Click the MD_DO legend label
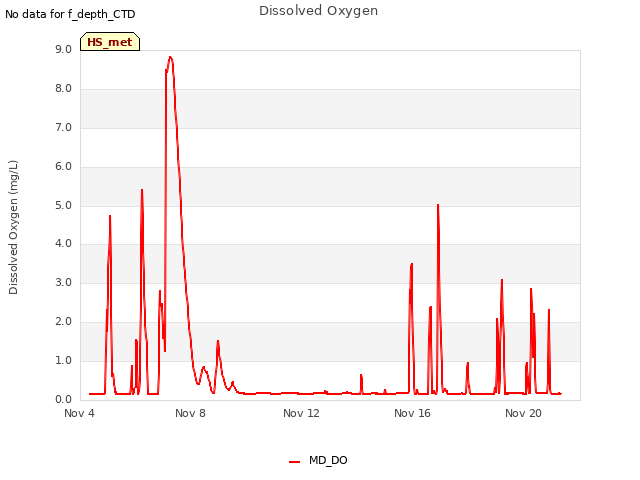The width and height of the screenshot is (640, 480). [328, 460]
